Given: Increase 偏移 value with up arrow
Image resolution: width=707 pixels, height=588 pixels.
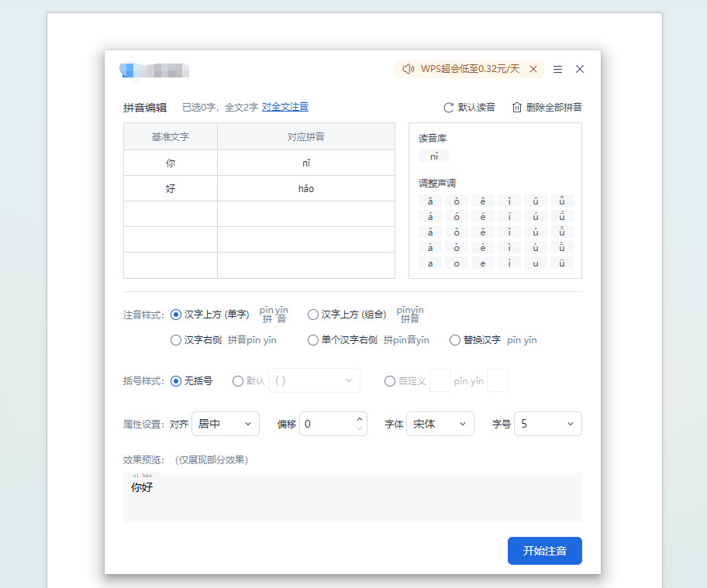Looking at the screenshot, I should [360, 419].
